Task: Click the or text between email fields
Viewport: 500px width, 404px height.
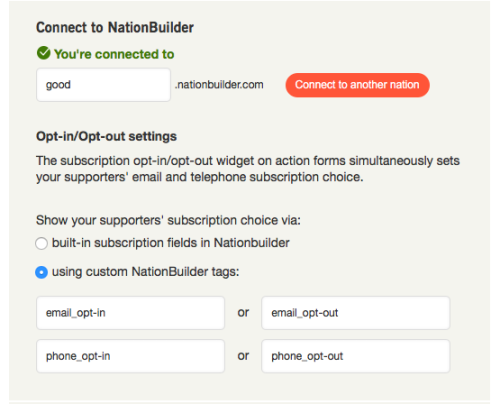Action: tap(243, 313)
